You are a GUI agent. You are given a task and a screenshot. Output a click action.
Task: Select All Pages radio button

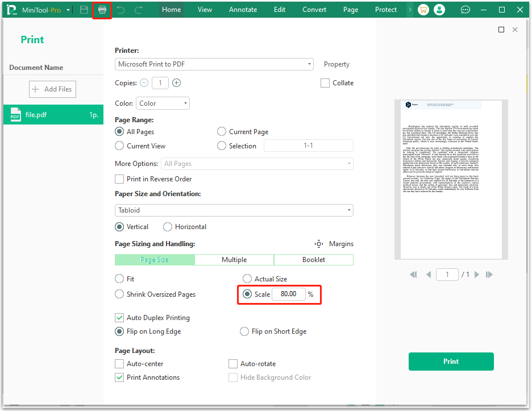click(x=119, y=131)
